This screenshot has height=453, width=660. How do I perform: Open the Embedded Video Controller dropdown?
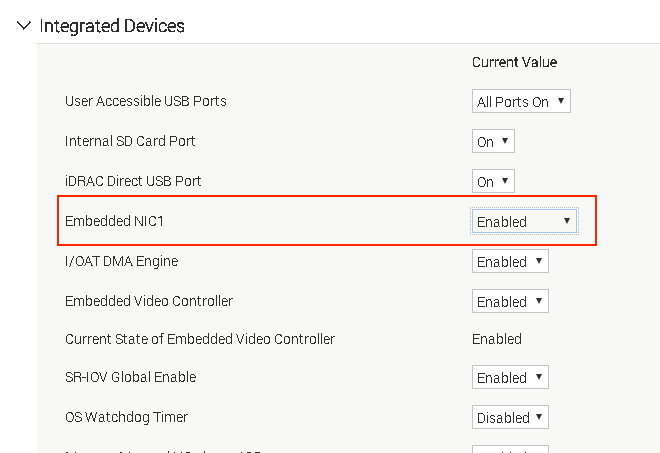coord(510,302)
